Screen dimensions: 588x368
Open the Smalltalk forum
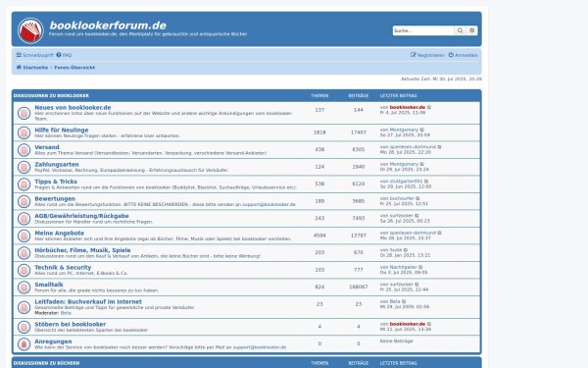pyautogui.click(x=49, y=285)
